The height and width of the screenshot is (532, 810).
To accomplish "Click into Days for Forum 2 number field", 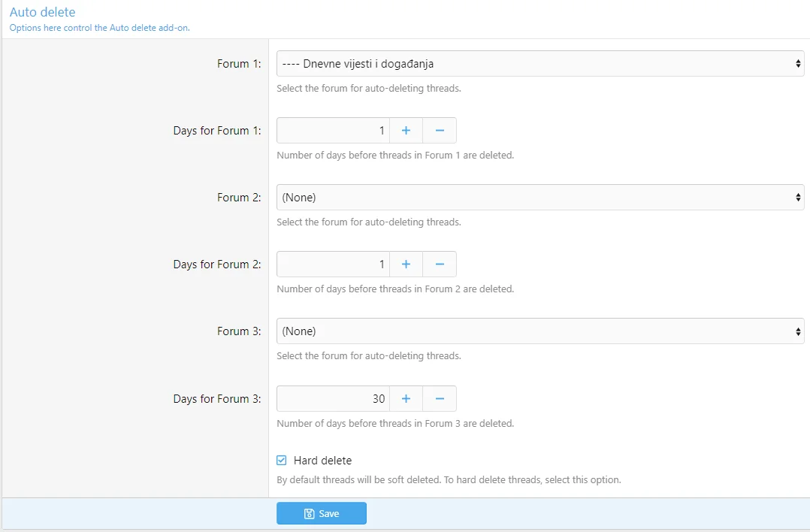I will (333, 264).
